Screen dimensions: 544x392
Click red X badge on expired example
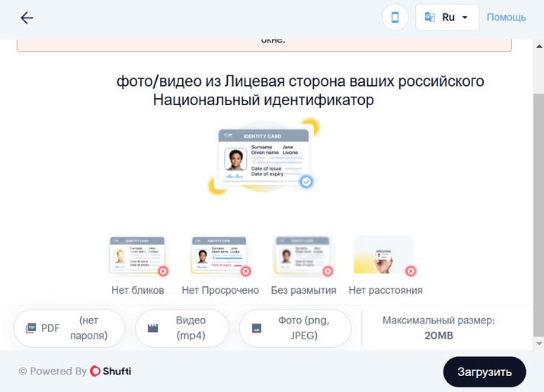point(245,271)
